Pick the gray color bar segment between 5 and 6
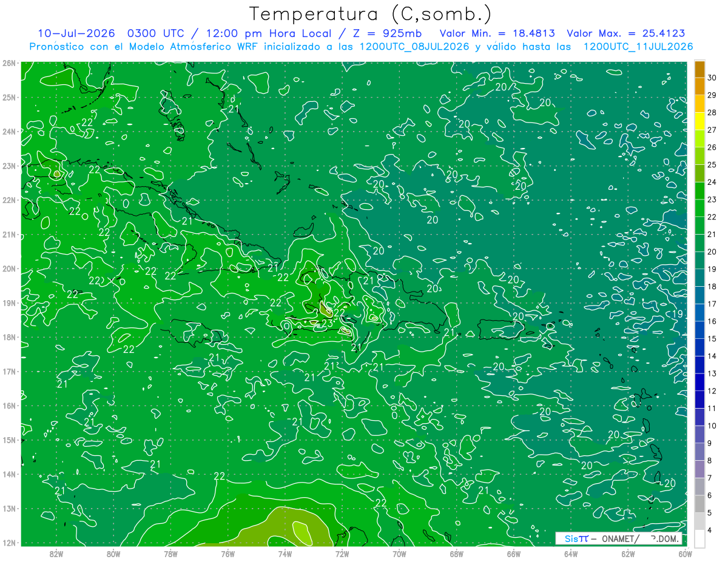Screen dimensions: 728x562 point(699,504)
